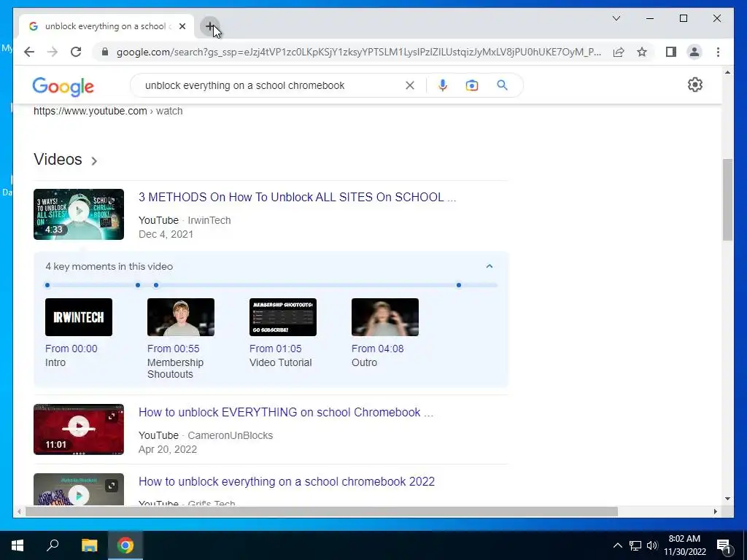Go back to the previous page
Viewport: 747px width, 560px height.
[29, 52]
